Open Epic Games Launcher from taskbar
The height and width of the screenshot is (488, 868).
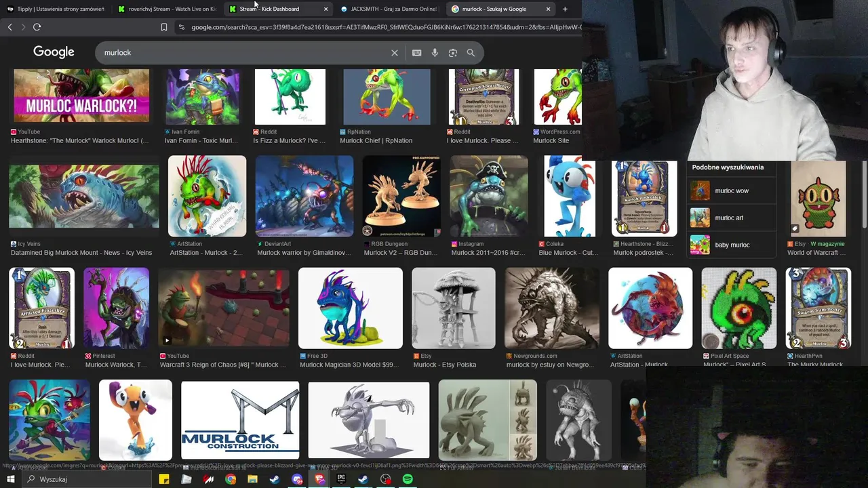pyautogui.click(x=341, y=479)
